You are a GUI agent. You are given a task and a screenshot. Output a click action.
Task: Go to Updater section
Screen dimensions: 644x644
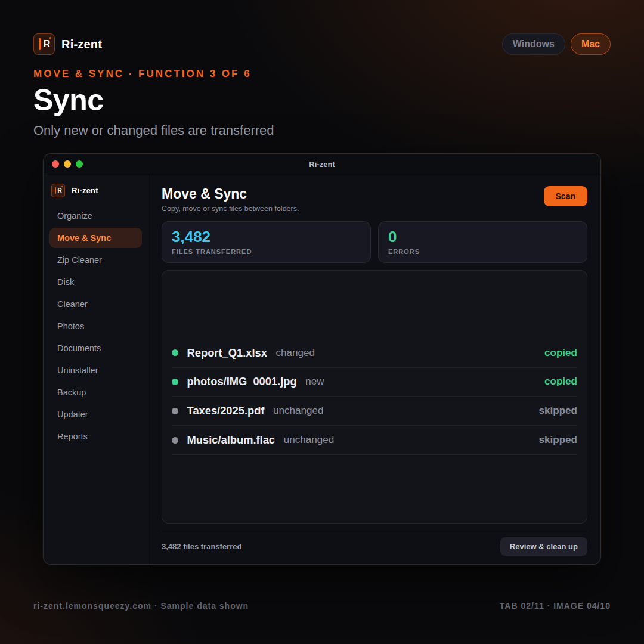[x=95, y=414]
